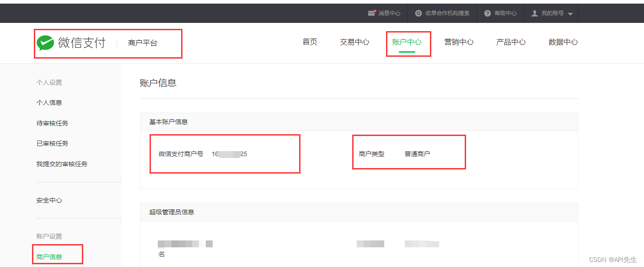Image resolution: width=644 pixels, height=267 pixels.
Task: Click the 普通商户 value
Action: click(417, 154)
